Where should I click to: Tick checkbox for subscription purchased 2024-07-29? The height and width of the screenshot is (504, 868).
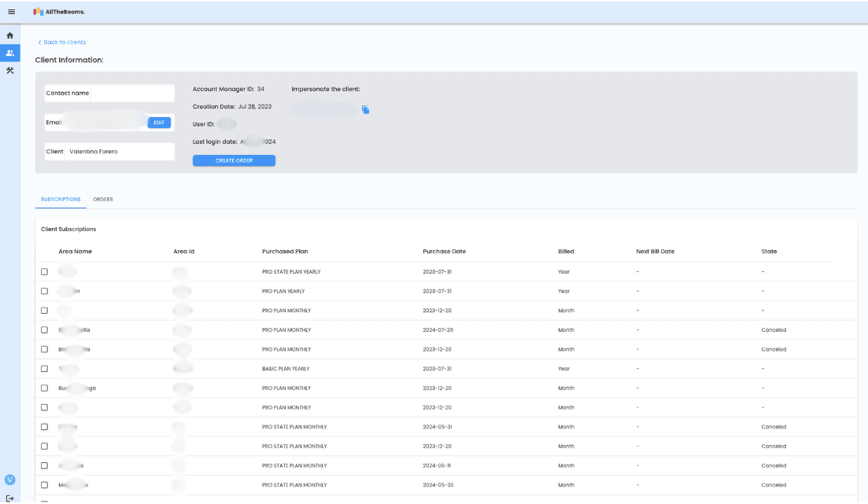[44, 330]
